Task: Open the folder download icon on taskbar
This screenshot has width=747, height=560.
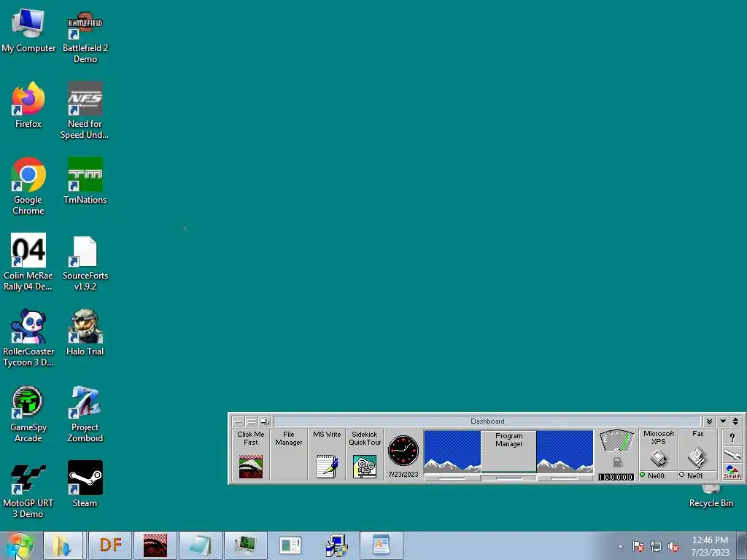Action: click(x=63, y=545)
